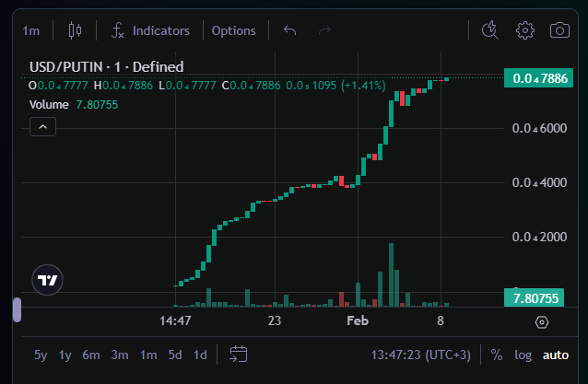
Task: Click the Feb time axis label
Action: click(358, 320)
